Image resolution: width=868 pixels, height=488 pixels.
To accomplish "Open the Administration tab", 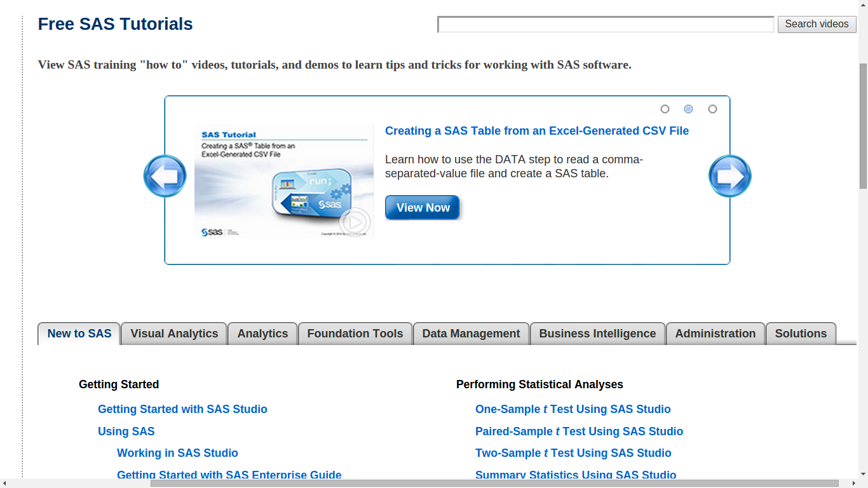I will pos(715,334).
